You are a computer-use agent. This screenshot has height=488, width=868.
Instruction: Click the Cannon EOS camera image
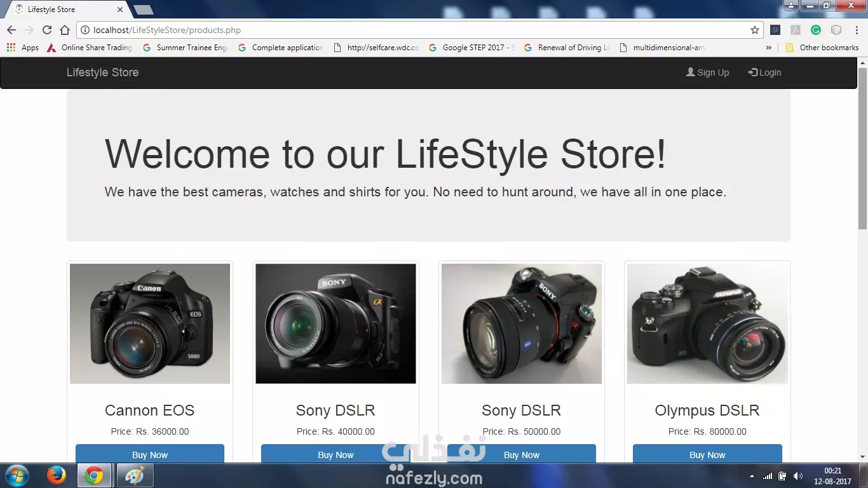pyautogui.click(x=150, y=323)
